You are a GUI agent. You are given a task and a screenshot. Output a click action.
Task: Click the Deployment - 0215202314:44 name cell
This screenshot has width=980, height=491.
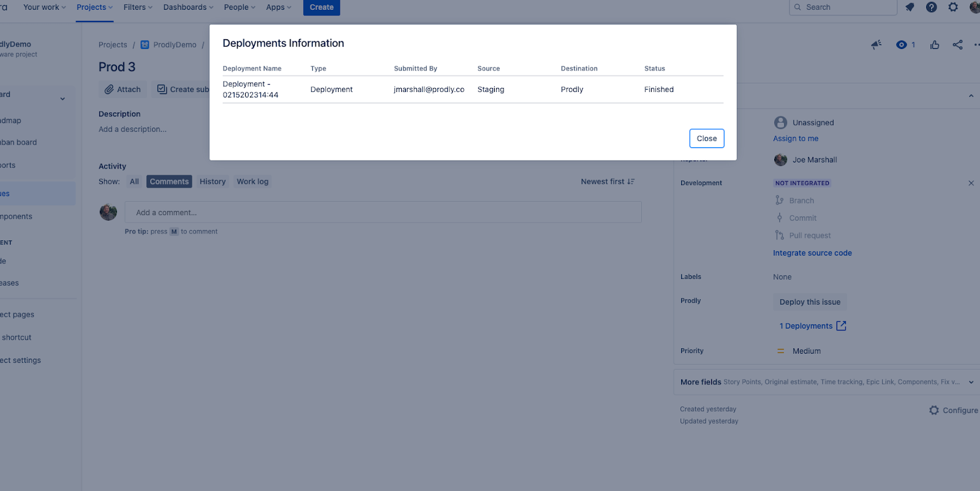(x=251, y=89)
